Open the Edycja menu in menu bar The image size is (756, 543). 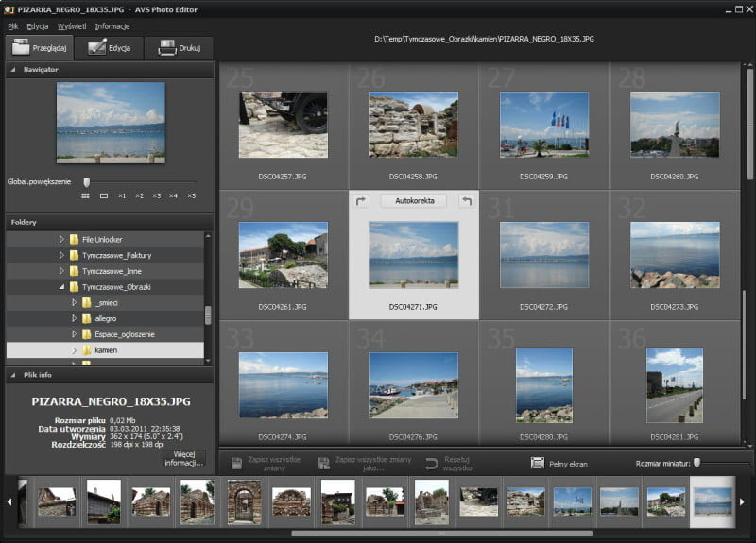coord(38,26)
